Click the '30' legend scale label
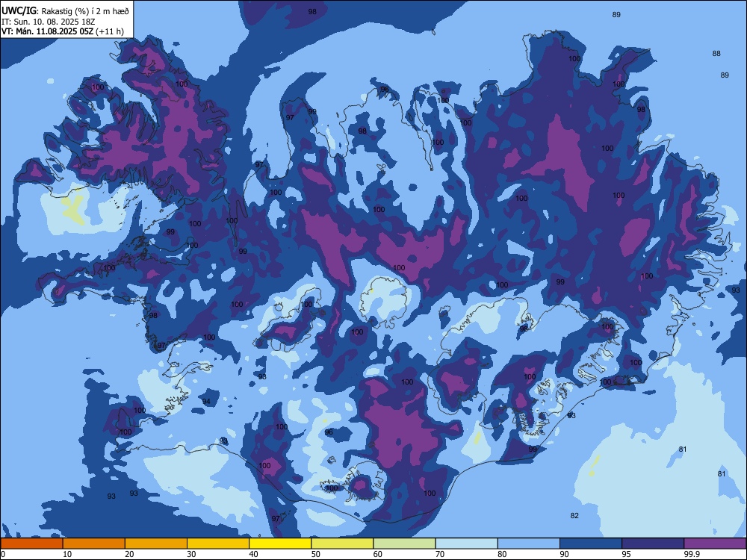This screenshot has width=747, height=560. [x=191, y=554]
